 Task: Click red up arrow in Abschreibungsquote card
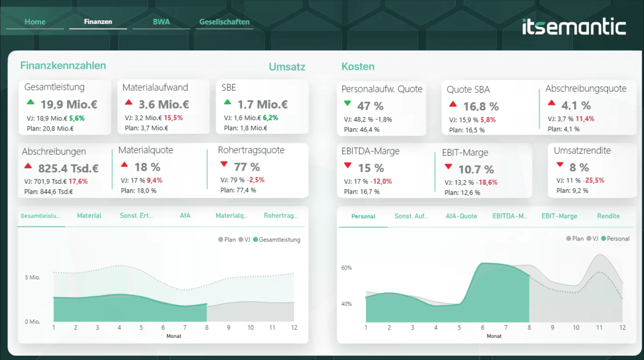click(551, 103)
